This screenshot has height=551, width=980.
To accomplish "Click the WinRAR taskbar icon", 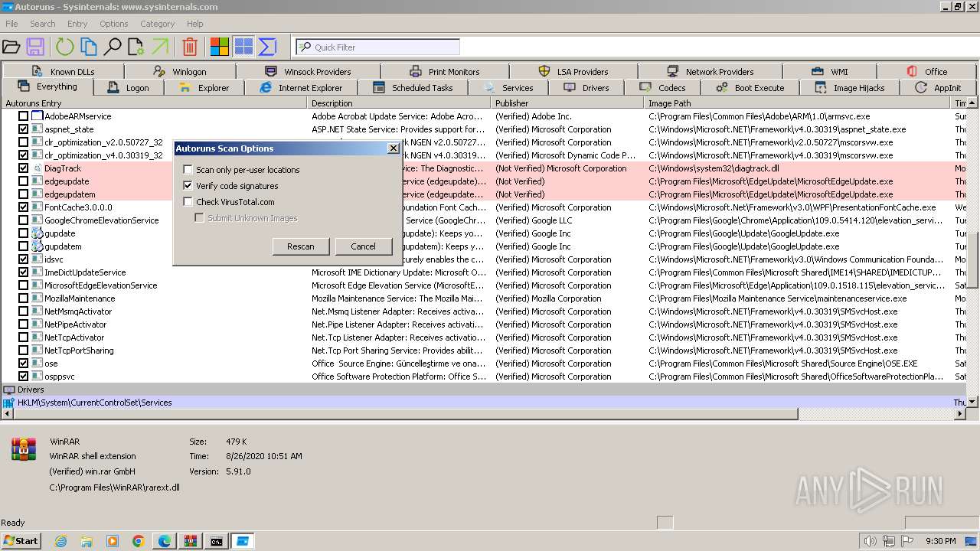I will pyautogui.click(x=191, y=541).
